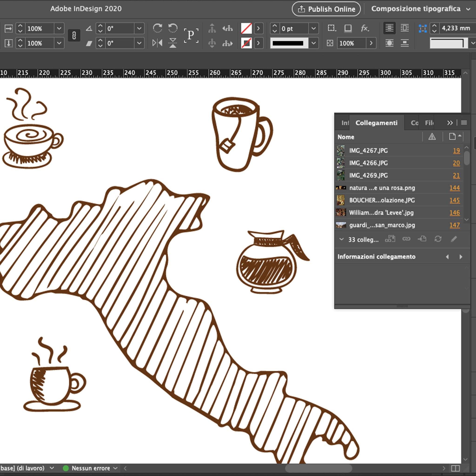Click Update Link refresh icon
476x476 pixels.
(438, 239)
